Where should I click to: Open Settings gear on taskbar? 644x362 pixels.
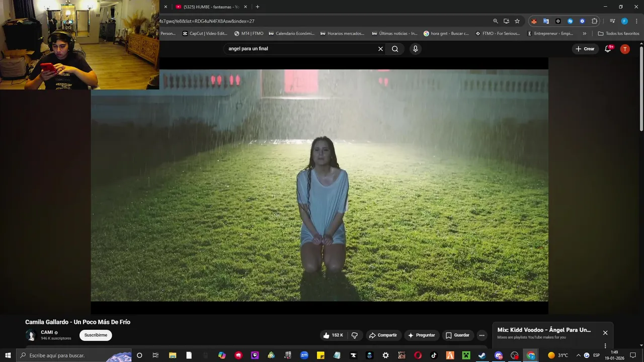tap(385, 355)
